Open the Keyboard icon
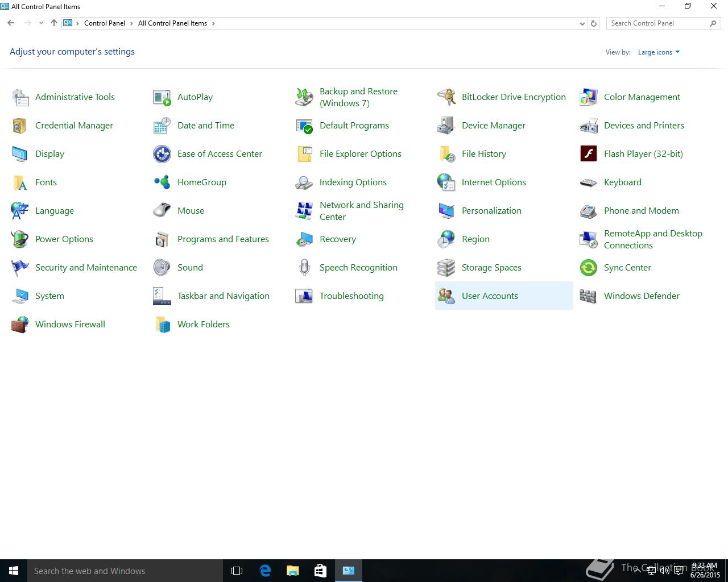The image size is (728, 582). click(x=589, y=182)
